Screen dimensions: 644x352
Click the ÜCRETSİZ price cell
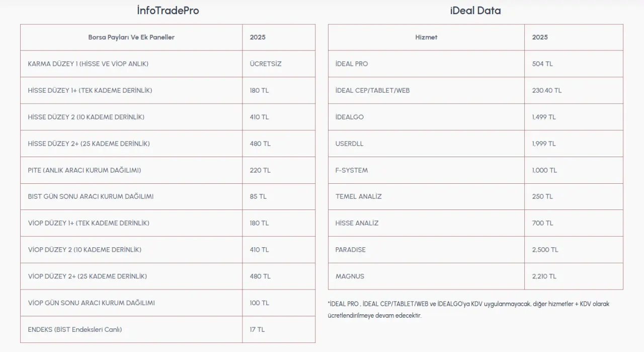point(266,64)
